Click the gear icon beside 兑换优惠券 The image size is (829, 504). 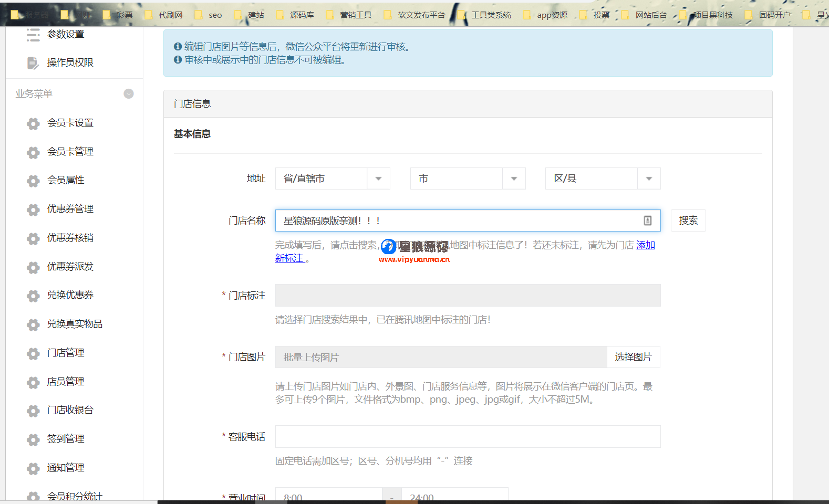click(33, 296)
